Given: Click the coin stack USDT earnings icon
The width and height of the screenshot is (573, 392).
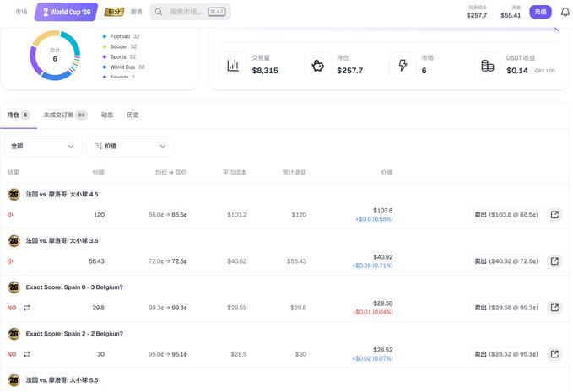Looking at the screenshot, I should (488, 66).
